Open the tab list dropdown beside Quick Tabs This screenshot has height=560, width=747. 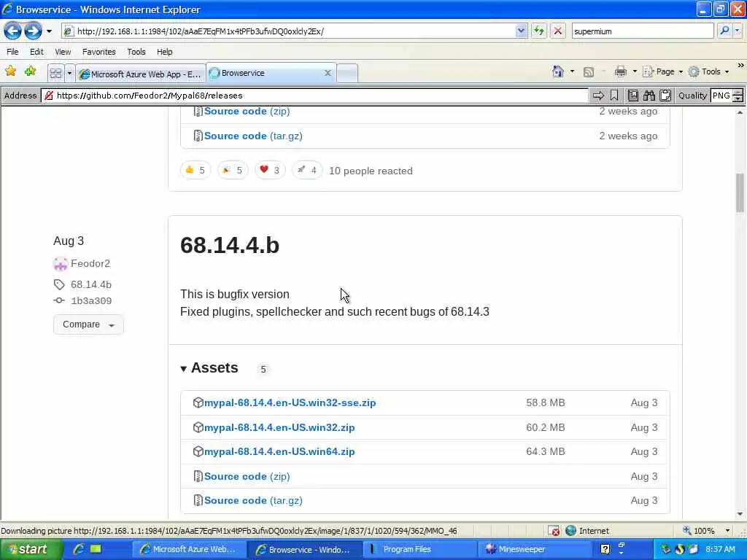69,73
